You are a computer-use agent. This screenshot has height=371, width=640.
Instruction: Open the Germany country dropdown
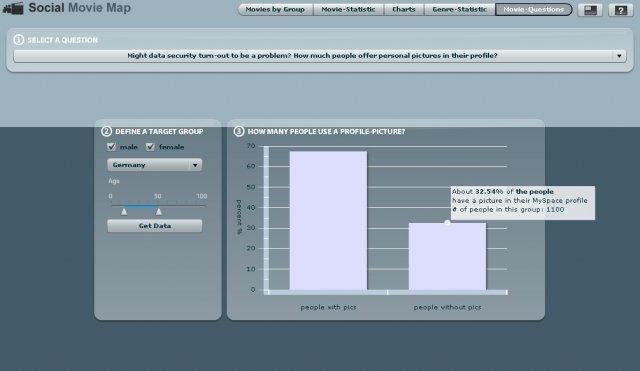click(x=154, y=165)
